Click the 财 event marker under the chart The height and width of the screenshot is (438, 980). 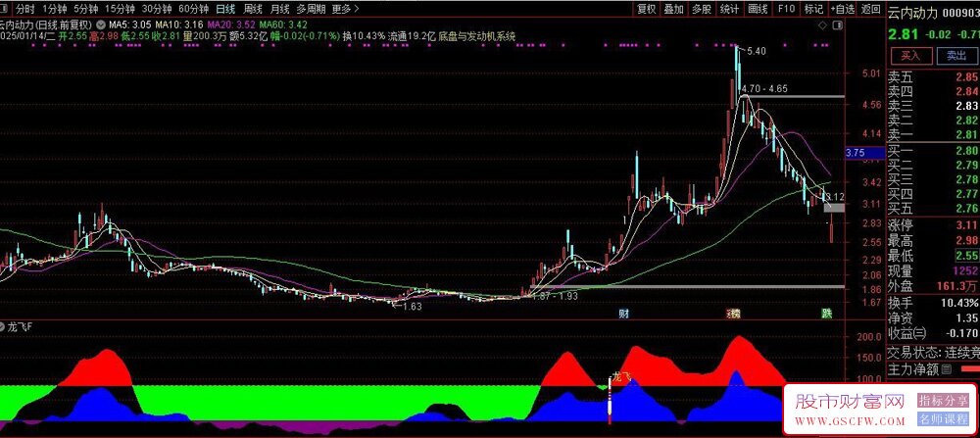tap(623, 312)
